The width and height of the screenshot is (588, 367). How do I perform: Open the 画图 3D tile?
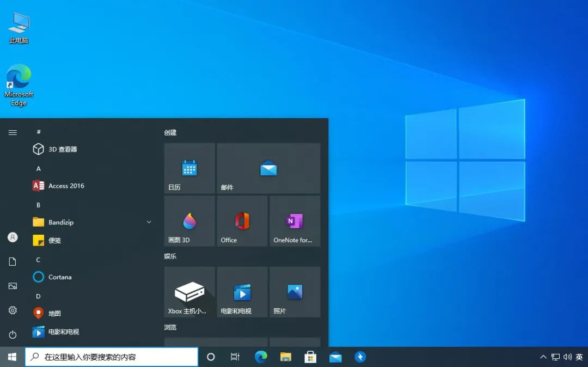(x=189, y=221)
